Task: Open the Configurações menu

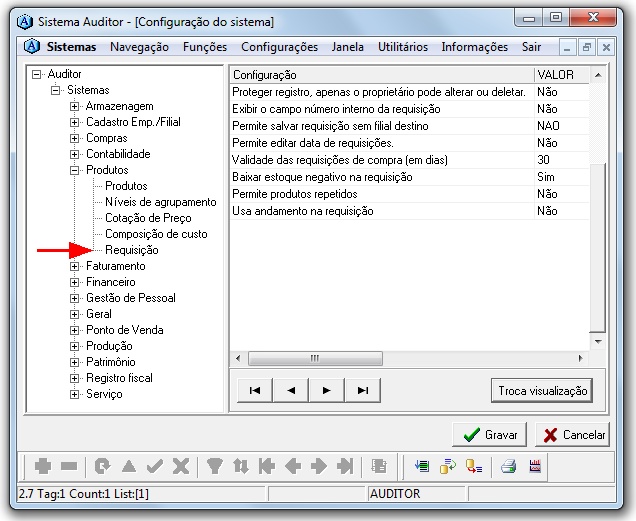Action: (279, 47)
